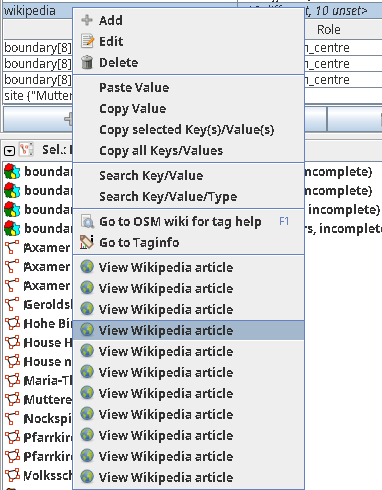Image resolution: width=382 pixels, height=490 pixels.
Task: Click the closed way icon next to Maria-T
Action: pos(12,380)
